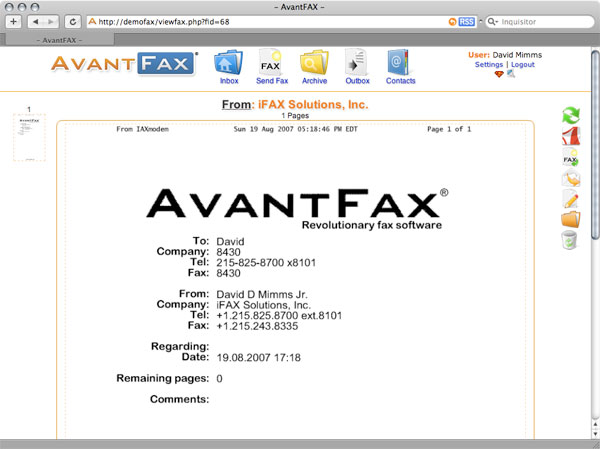Click the RSS feed badge
Screen dimensions: 600x449
point(466,22)
